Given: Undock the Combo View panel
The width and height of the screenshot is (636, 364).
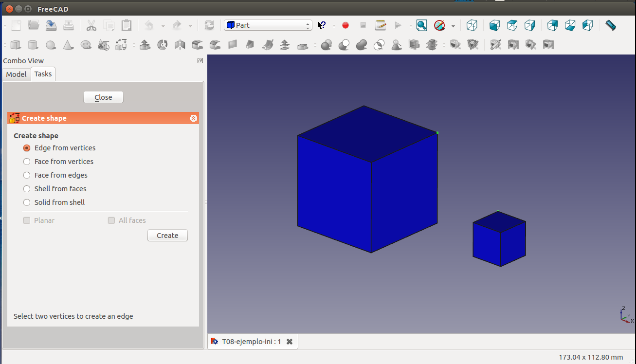Looking at the screenshot, I should (x=200, y=61).
